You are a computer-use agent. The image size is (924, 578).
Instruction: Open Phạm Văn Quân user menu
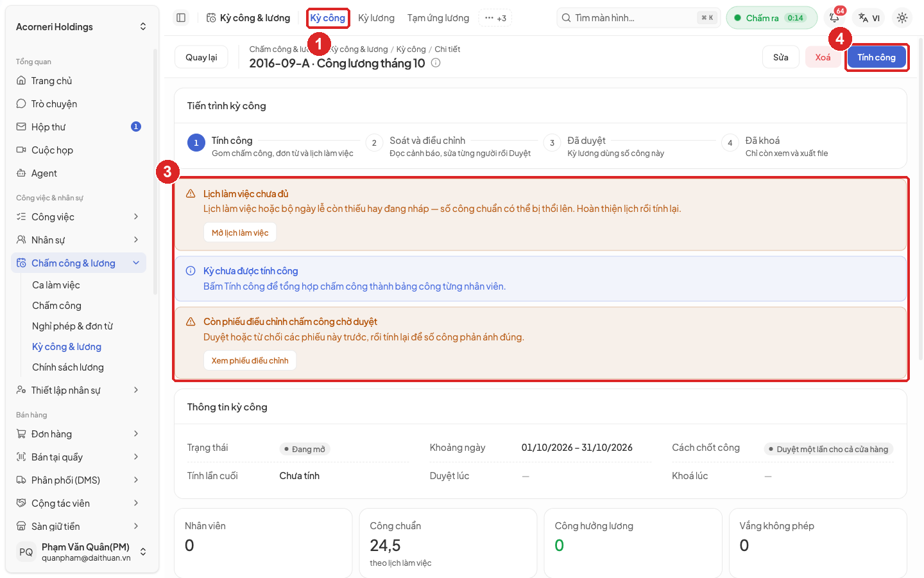(x=81, y=552)
